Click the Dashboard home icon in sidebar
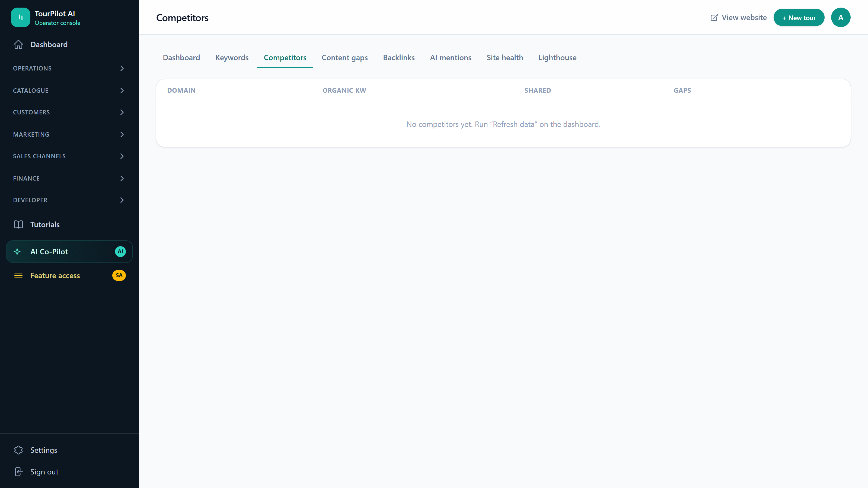This screenshot has height=488, width=868. pyautogui.click(x=18, y=44)
